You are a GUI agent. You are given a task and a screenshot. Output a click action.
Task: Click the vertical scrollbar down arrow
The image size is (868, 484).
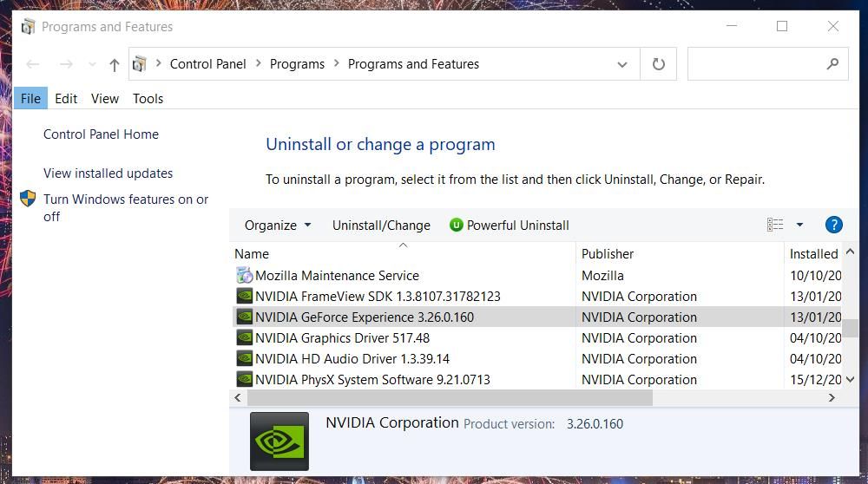(851, 379)
